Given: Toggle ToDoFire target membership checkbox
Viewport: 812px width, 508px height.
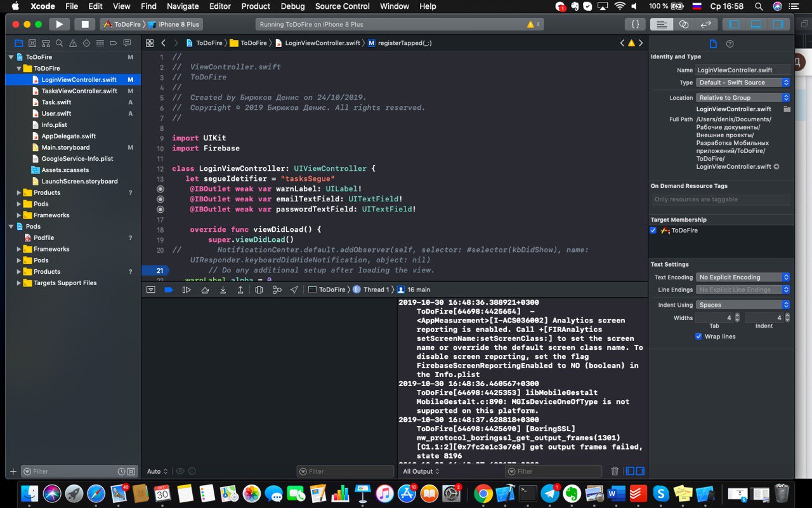Looking at the screenshot, I should tap(653, 231).
